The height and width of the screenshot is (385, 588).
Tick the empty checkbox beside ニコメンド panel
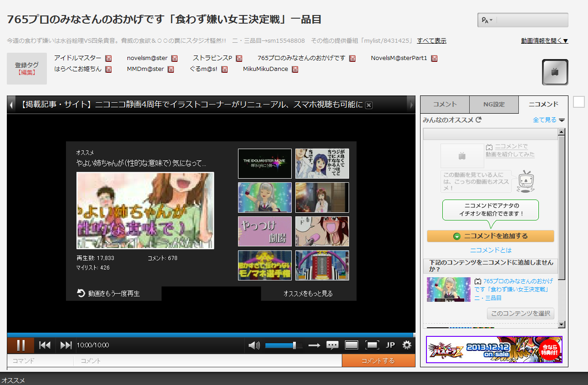(578, 102)
